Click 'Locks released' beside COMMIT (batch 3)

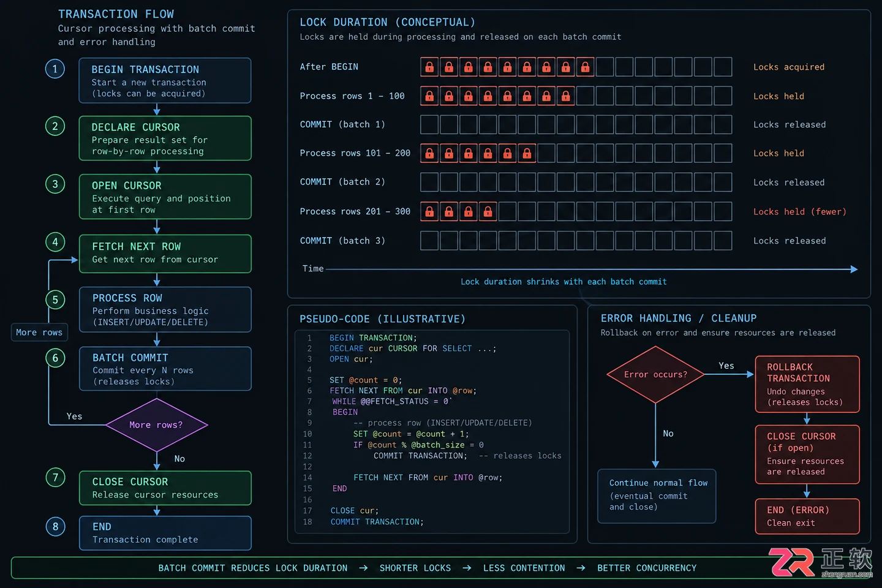pos(790,241)
